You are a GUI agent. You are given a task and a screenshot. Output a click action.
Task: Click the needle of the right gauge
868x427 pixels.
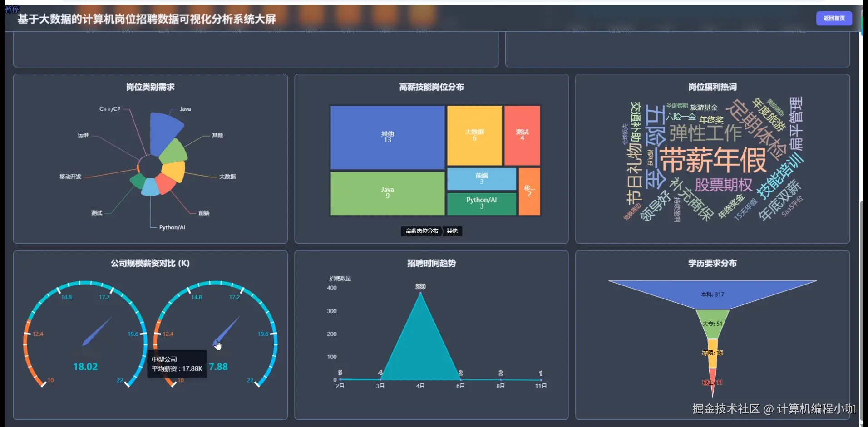(x=227, y=331)
